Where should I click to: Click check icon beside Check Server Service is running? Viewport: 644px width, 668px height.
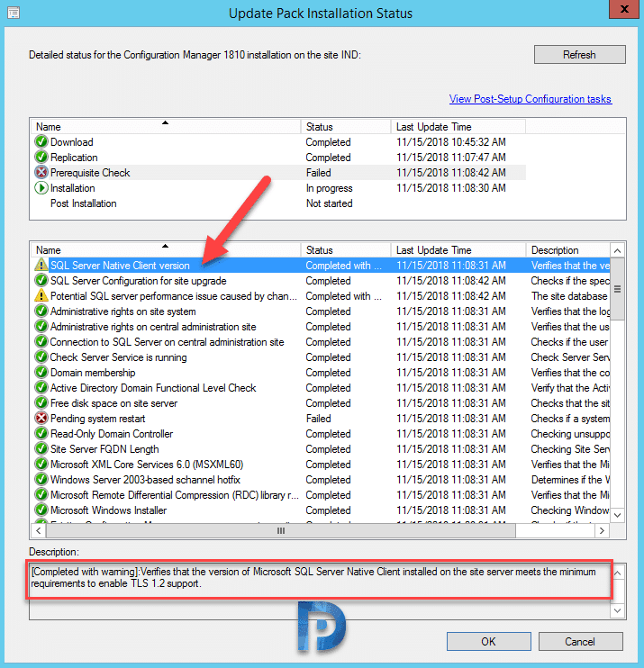click(41, 357)
